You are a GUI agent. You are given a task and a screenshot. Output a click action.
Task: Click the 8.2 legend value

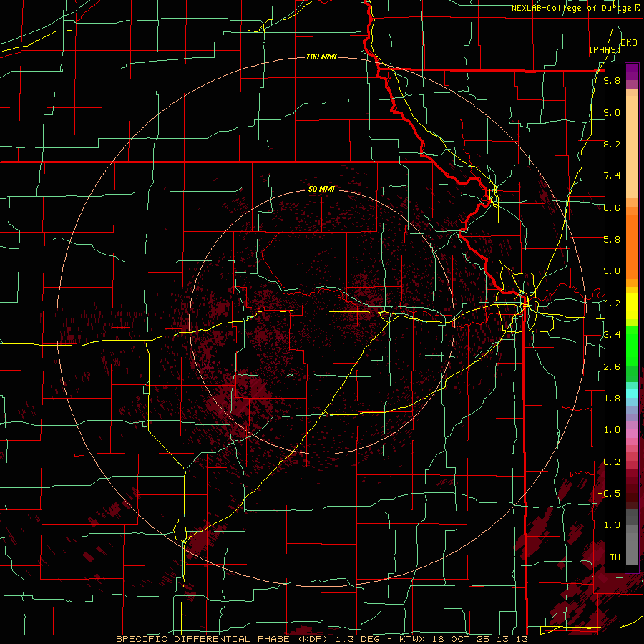click(x=612, y=144)
